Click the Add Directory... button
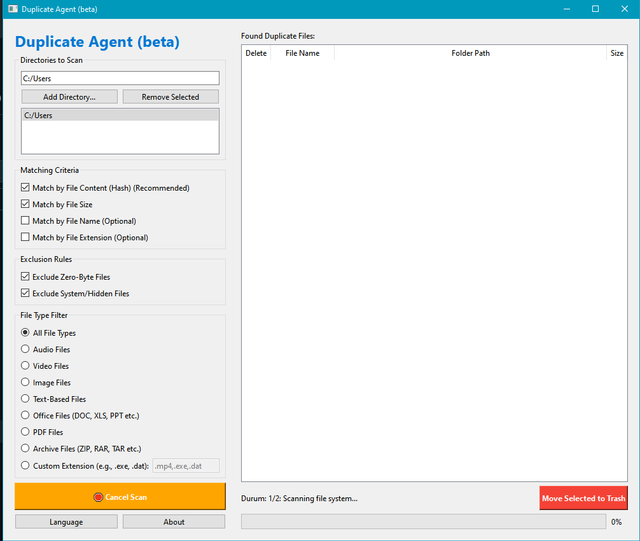 click(69, 97)
